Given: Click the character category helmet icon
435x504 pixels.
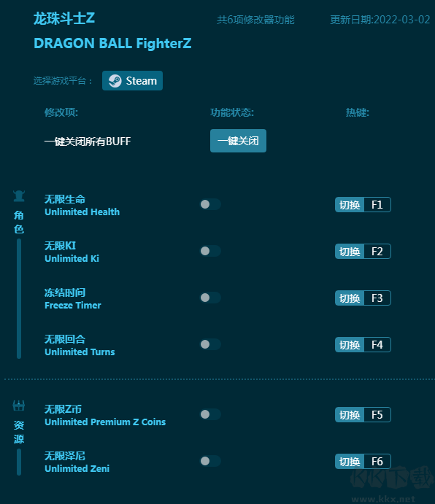Looking at the screenshot, I should click(x=19, y=195).
